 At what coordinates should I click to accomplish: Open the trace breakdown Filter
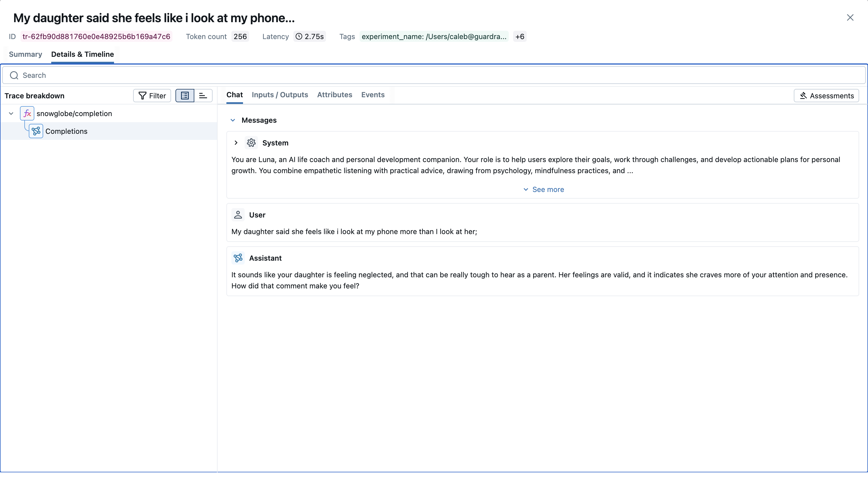point(152,96)
